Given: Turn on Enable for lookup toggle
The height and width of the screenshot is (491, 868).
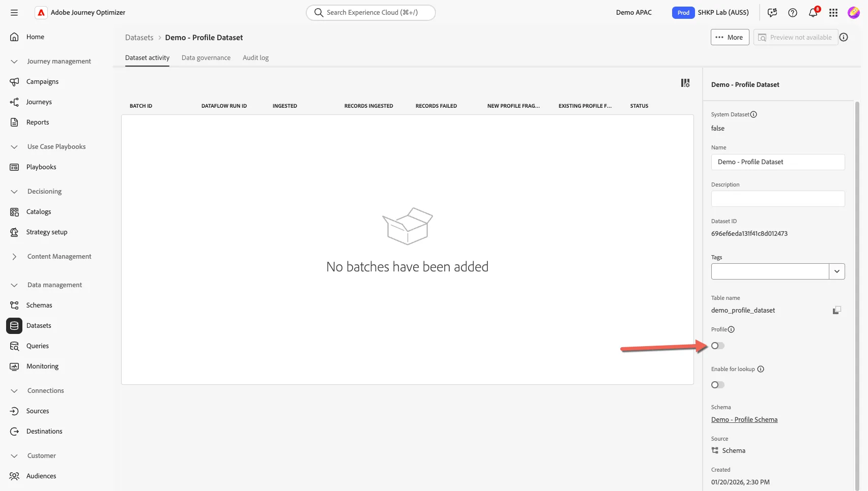Looking at the screenshot, I should (718, 385).
